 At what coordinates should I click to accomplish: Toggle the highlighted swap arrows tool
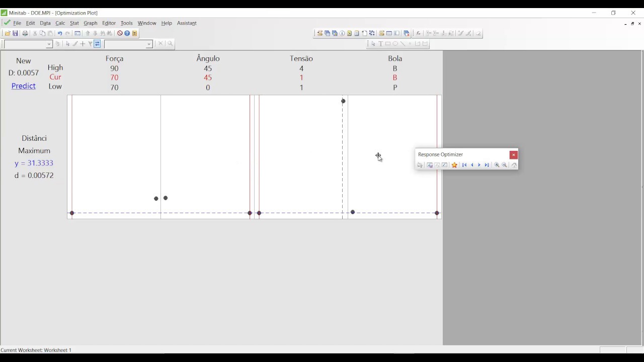pyautogui.click(x=97, y=44)
